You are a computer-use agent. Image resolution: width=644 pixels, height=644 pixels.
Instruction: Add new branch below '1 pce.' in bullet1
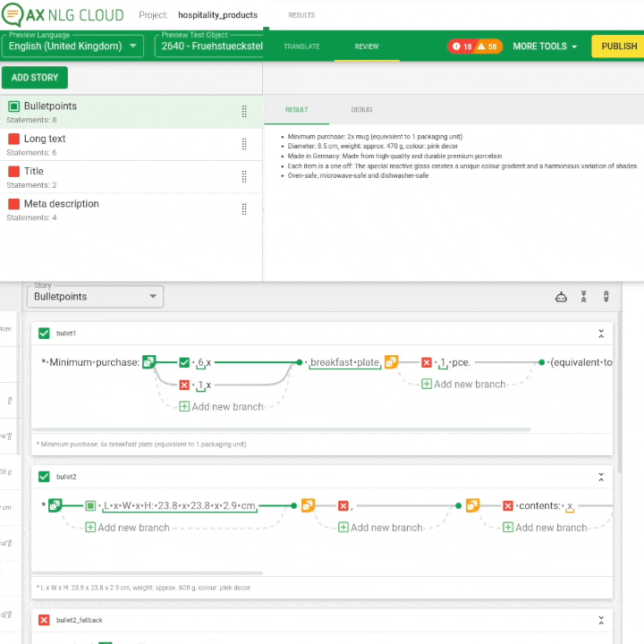click(x=464, y=384)
